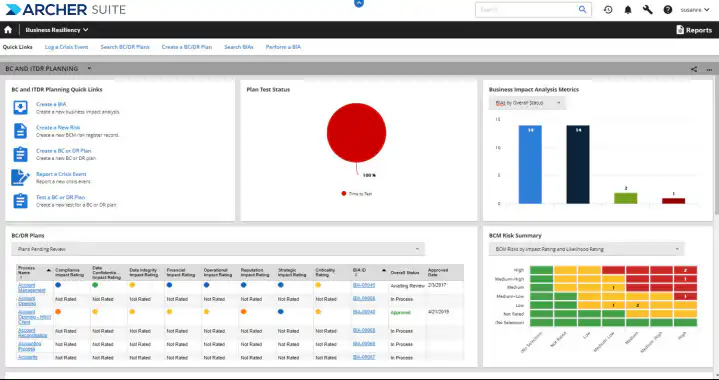Open the Plans Pending Review dropdown
The height and width of the screenshot is (380, 719).
218,249
